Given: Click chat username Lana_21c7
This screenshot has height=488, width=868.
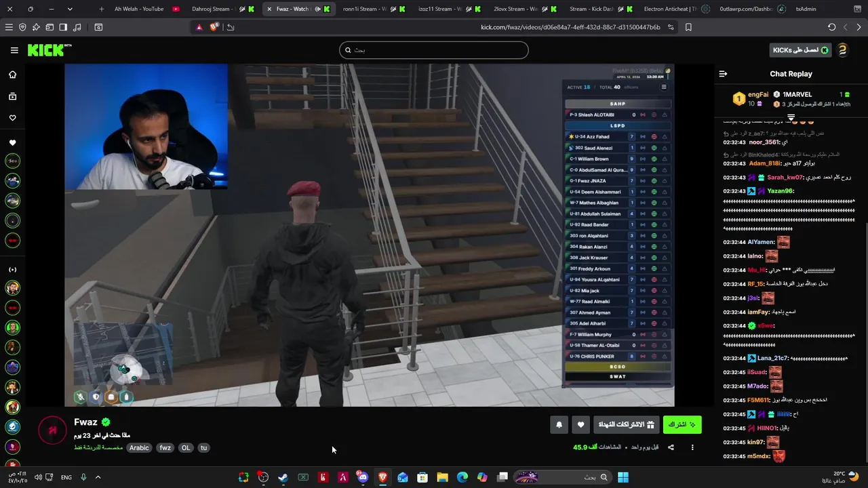Looking at the screenshot, I should [773, 358].
